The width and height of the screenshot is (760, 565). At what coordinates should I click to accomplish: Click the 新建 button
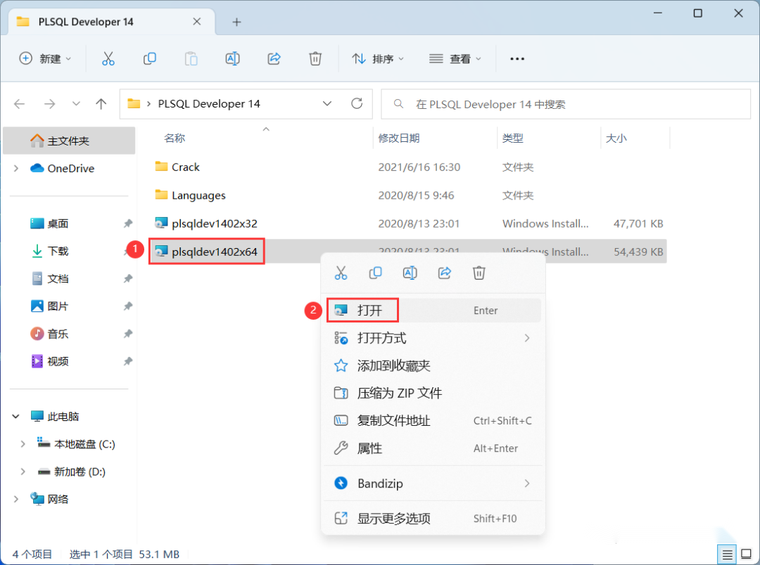point(45,59)
